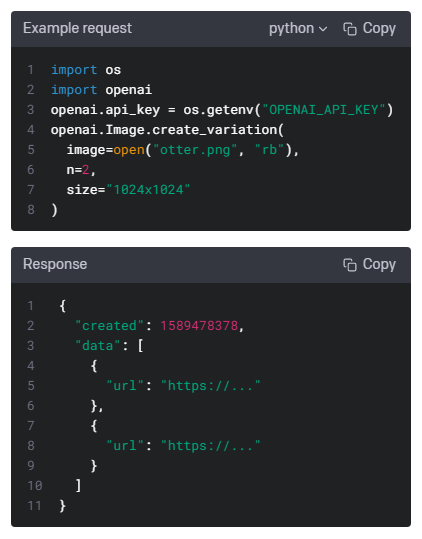422x539 pixels.
Task: Click the "https://..." value on line 5
Action: point(211,386)
